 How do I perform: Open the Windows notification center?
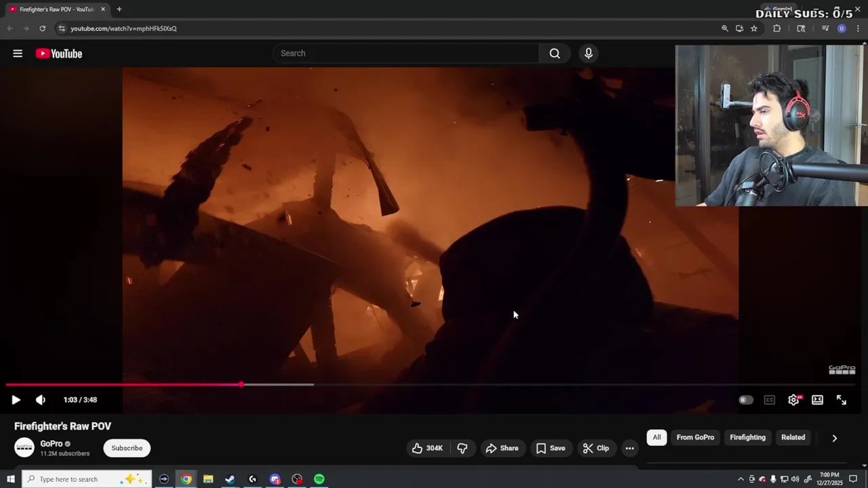pyautogui.click(x=853, y=479)
